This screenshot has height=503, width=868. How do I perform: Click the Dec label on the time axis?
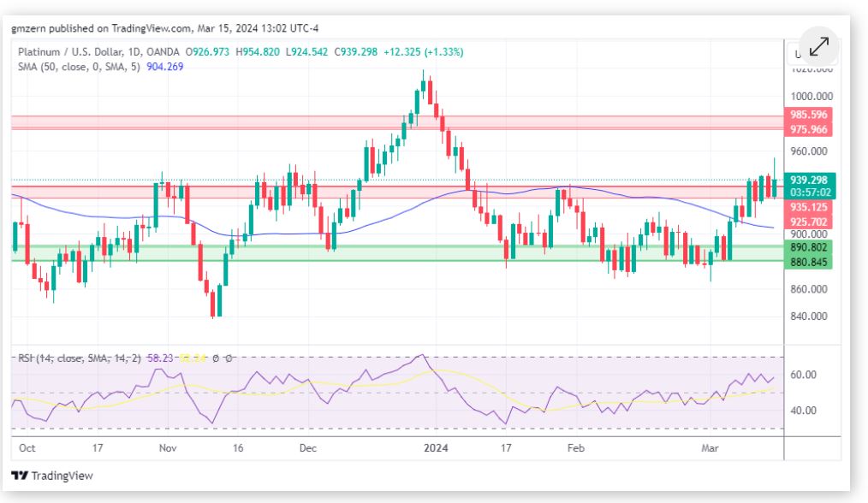click(308, 447)
